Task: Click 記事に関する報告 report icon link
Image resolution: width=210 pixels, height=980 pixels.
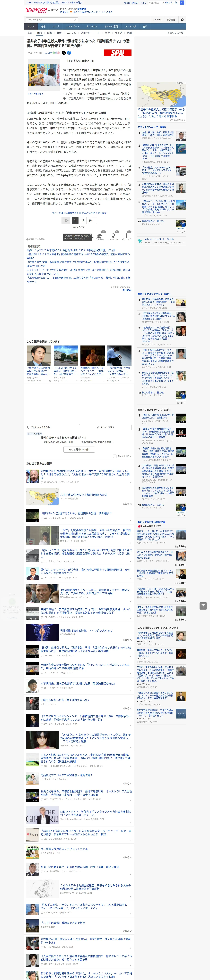Action: [36, 239]
